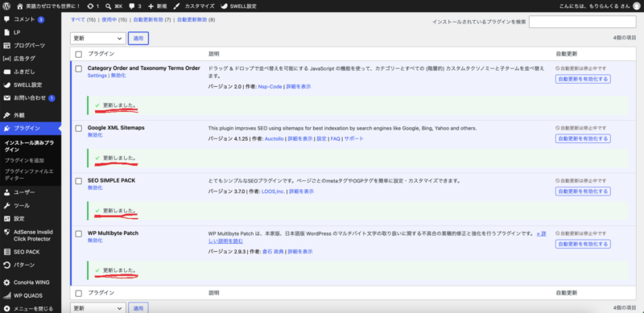
Task: Deactivate Google XML Sitemaps via 無効化
Action: pyautogui.click(x=95, y=134)
